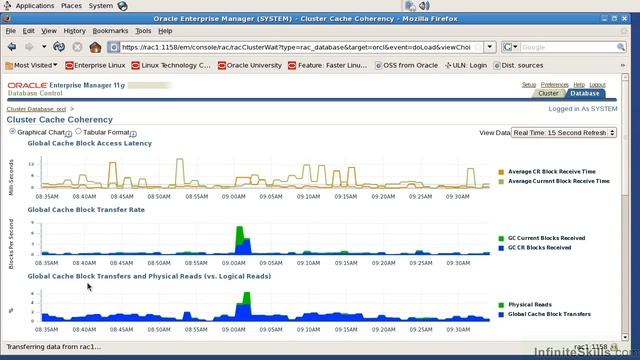Click the Global Cache Block Transfer Rate heading
This screenshot has height=360, width=640.
click(x=86, y=210)
